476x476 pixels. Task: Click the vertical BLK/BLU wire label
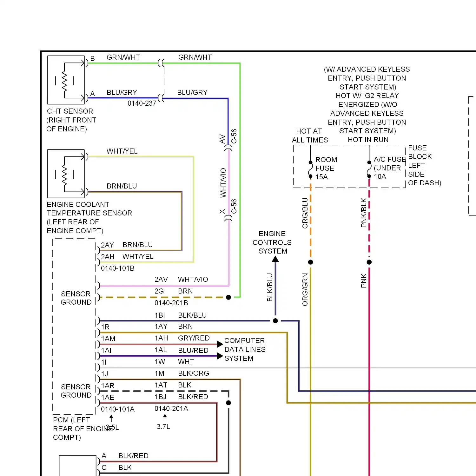click(x=270, y=287)
